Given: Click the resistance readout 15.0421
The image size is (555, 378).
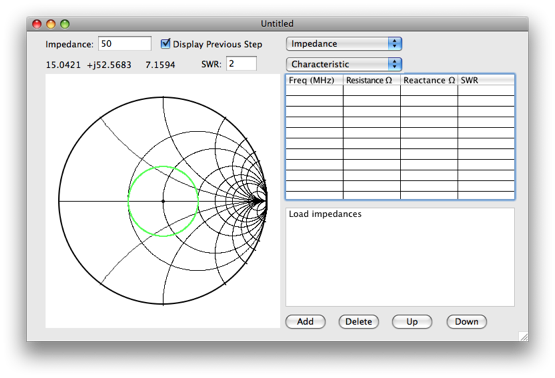Looking at the screenshot, I should [x=63, y=65].
